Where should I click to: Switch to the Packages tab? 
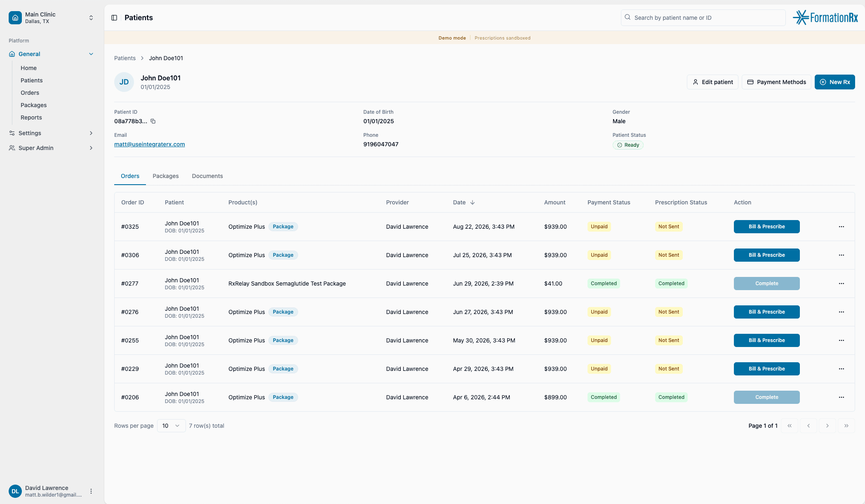click(x=166, y=176)
